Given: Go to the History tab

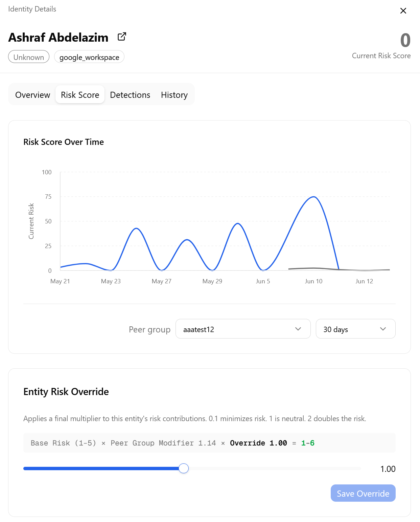Looking at the screenshot, I should (x=174, y=95).
